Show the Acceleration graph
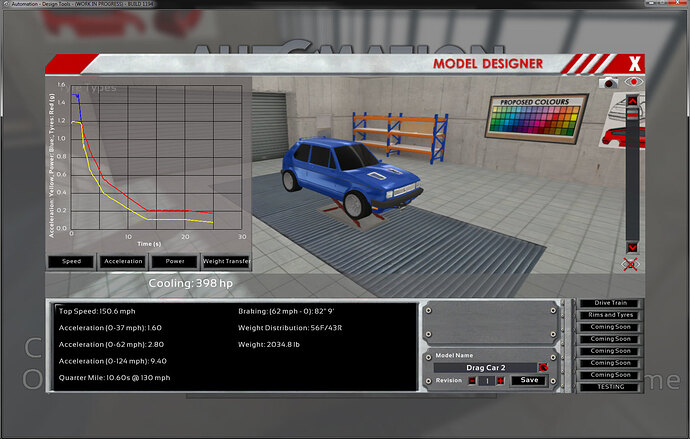 123,261
